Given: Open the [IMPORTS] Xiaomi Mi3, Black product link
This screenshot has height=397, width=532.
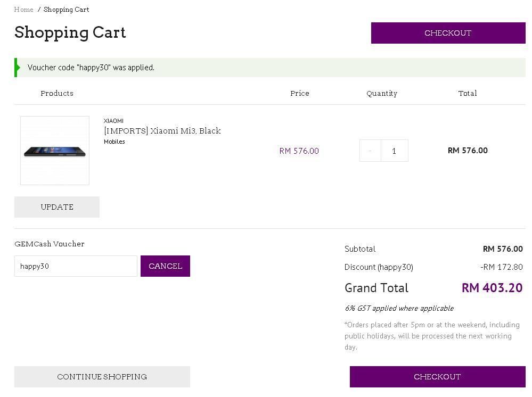Looking at the screenshot, I should pyautogui.click(x=162, y=131).
